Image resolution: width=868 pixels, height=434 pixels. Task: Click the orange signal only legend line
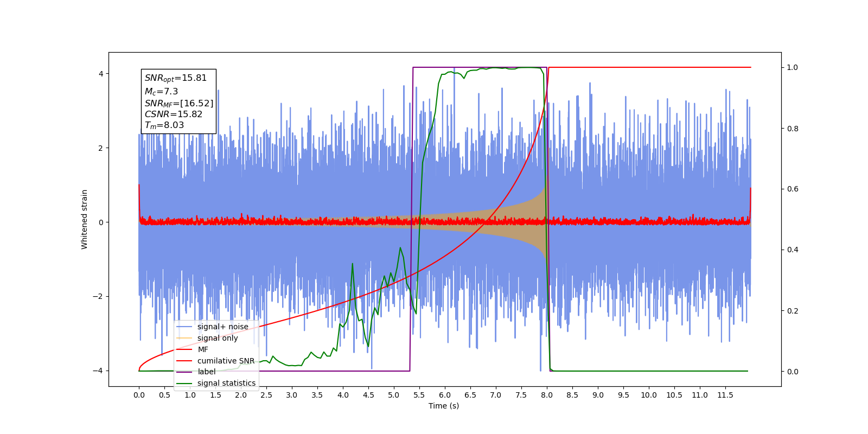pyautogui.click(x=184, y=338)
